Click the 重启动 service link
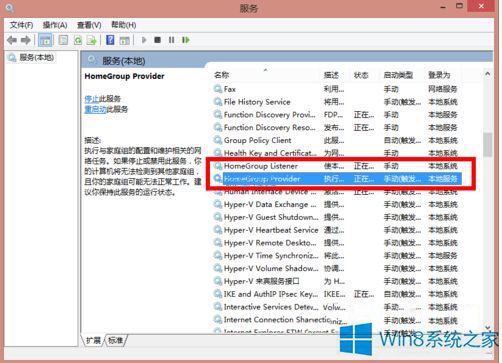This screenshot has height=363, width=502. [x=95, y=109]
